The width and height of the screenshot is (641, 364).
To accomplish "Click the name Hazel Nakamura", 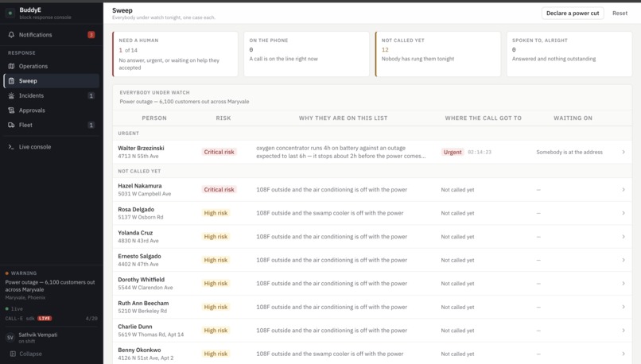I will pyautogui.click(x=140, y=185).
